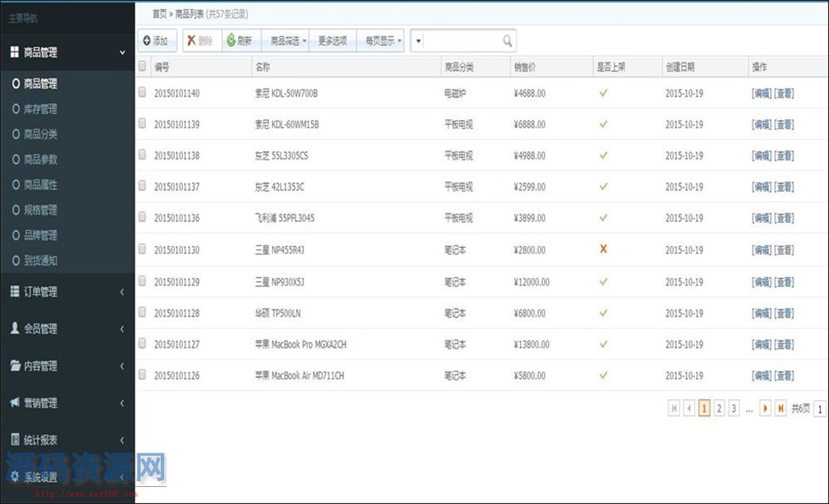This screenshot has height=504, width=829.
Task: Click 查看 link for 飞利浦 55PFL3045
Action: tap(784, 218)
